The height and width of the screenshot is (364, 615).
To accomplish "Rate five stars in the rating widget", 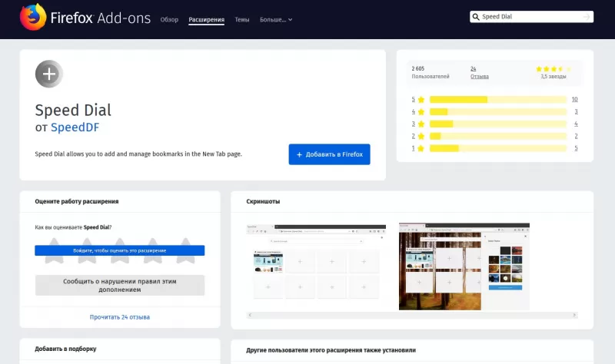I will (185, 251).
